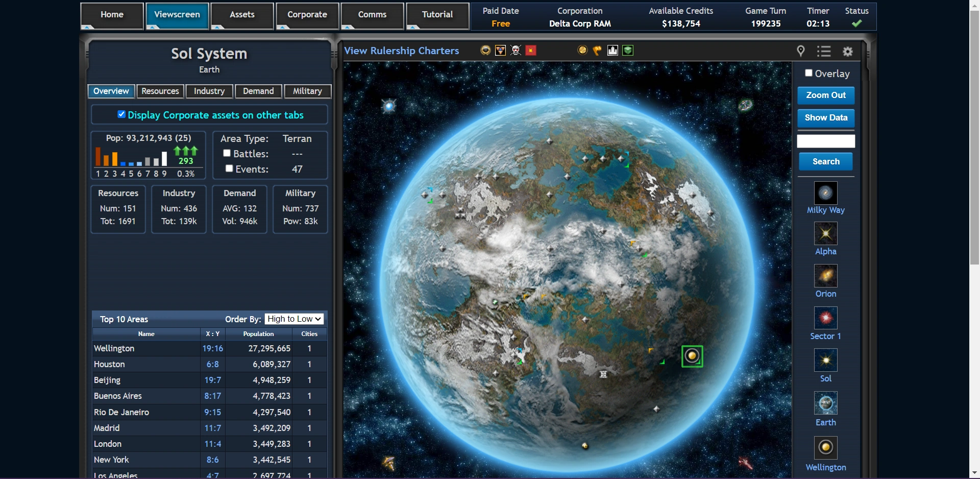Click the golden ship icon in map's bottom-left corner
This screenshot has width=980, height=479.
click(x=389, y=463)
